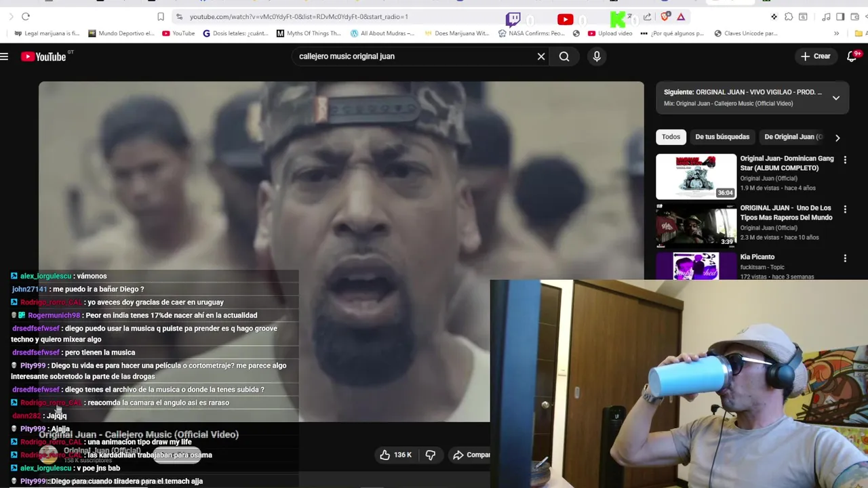Screen dimensions: 868x488
Task: Open the site settings icon in address bar
Action: click(x=179, y=16)
